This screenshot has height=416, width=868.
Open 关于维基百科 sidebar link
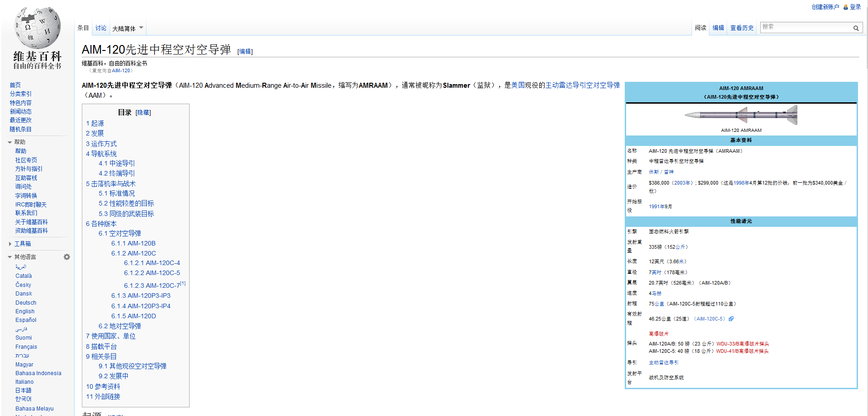[31, 222]
